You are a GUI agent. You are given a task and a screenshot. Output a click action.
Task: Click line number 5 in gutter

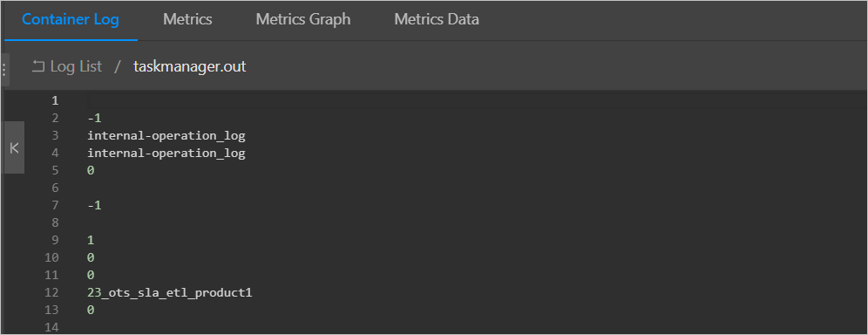[x=55, y=170]
